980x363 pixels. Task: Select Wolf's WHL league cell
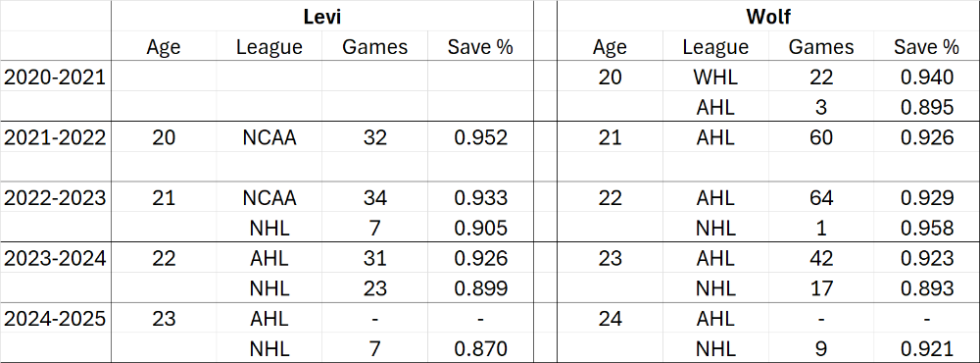point(715,77)
